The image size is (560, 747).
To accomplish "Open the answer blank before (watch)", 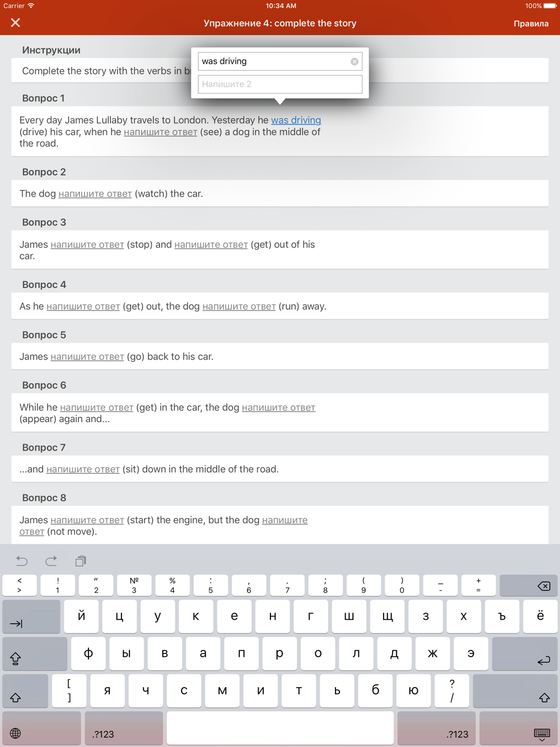I will pos(95,194).
